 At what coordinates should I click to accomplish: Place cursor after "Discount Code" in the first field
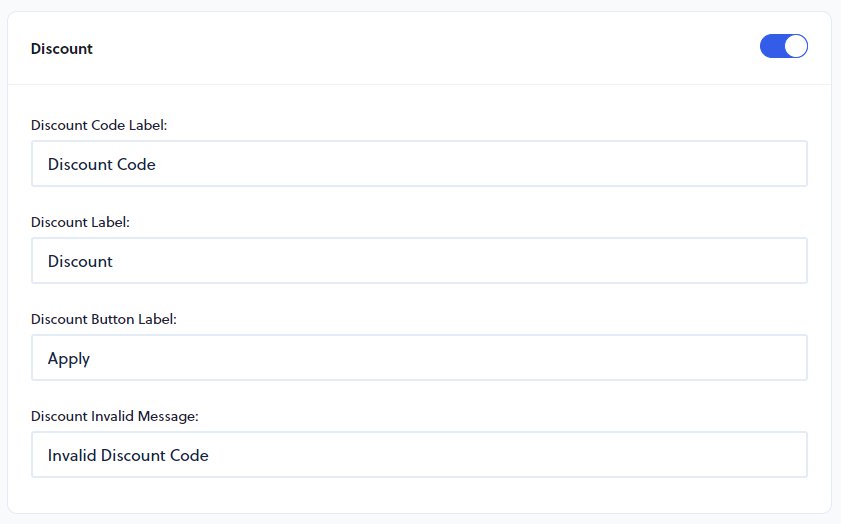(x=157, y=164)
